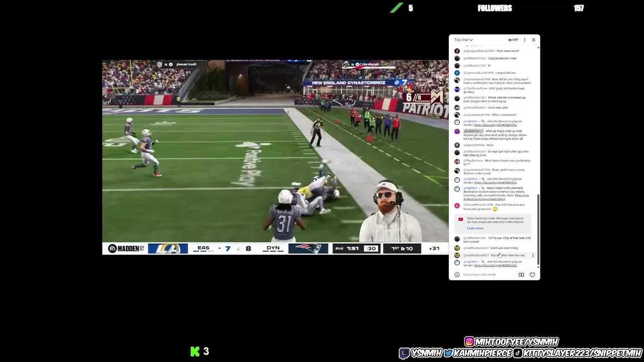Screen dimensions: 644x362
Task: Open the skool.com link in nightbot's message
Action: tap(496, 197)
